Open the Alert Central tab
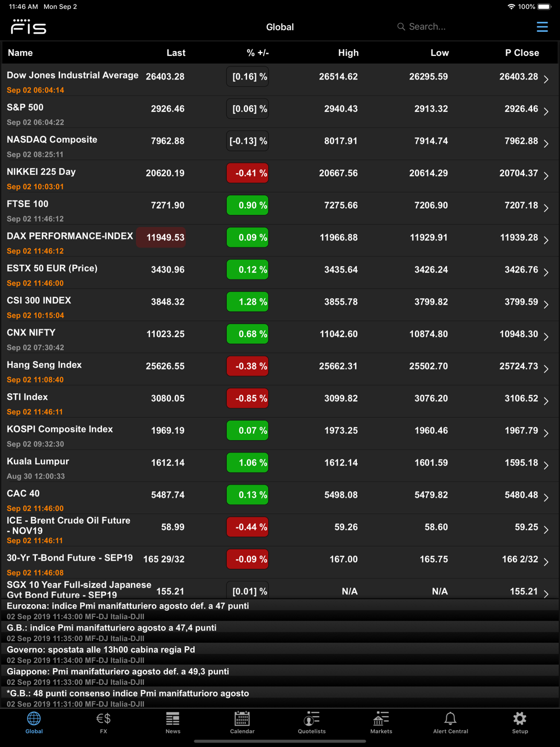560x747 pixels. [x=451, y=723]
